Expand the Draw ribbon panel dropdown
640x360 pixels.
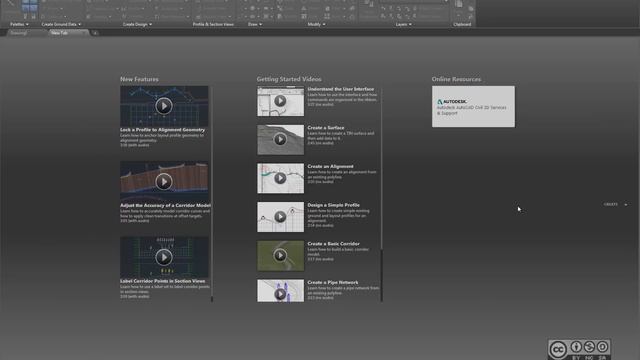click(x=255, y=24)
